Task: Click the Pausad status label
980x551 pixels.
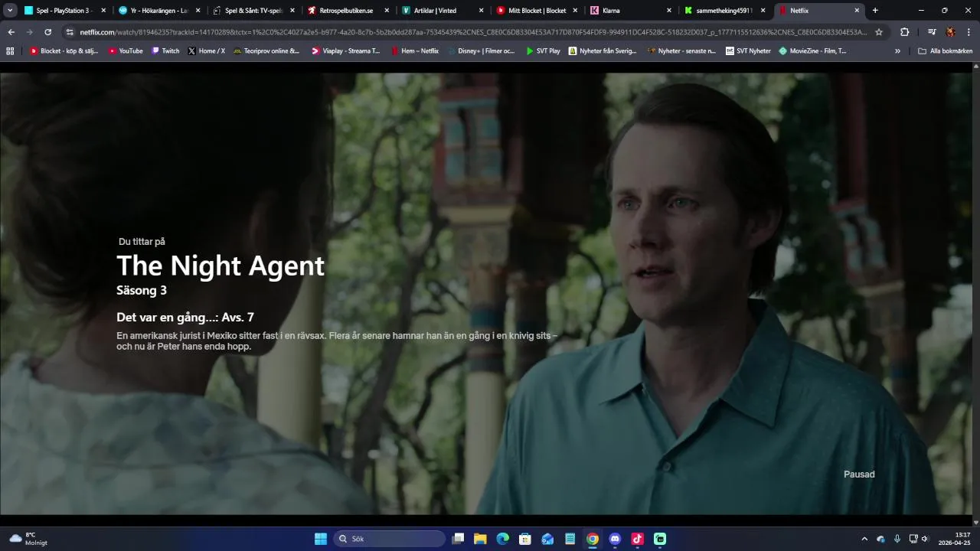Action: pyautogui.click(x=859, y=474)
